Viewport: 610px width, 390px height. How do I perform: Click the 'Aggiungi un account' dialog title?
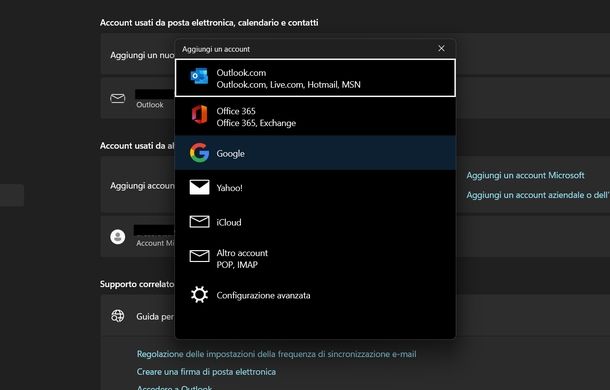[216, 49]
